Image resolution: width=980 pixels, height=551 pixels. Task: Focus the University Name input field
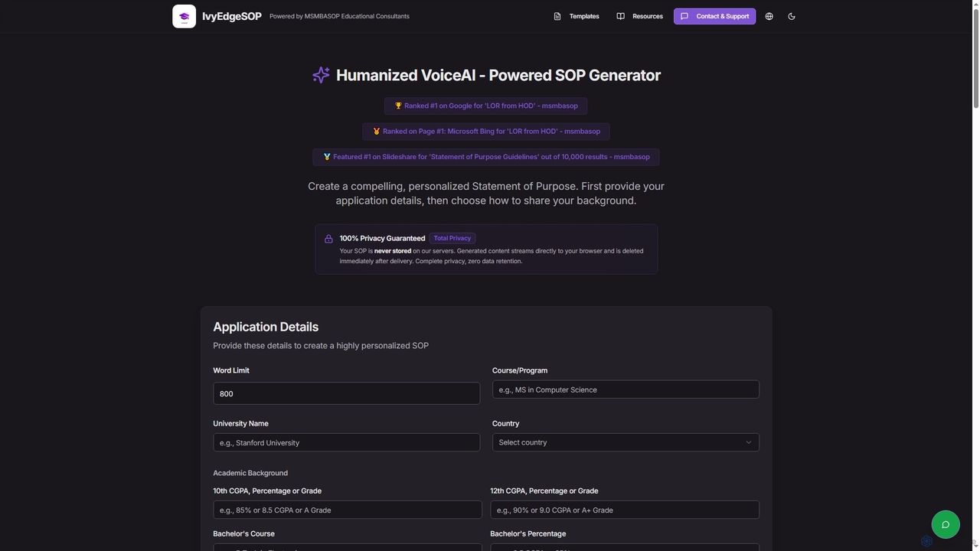347,442
